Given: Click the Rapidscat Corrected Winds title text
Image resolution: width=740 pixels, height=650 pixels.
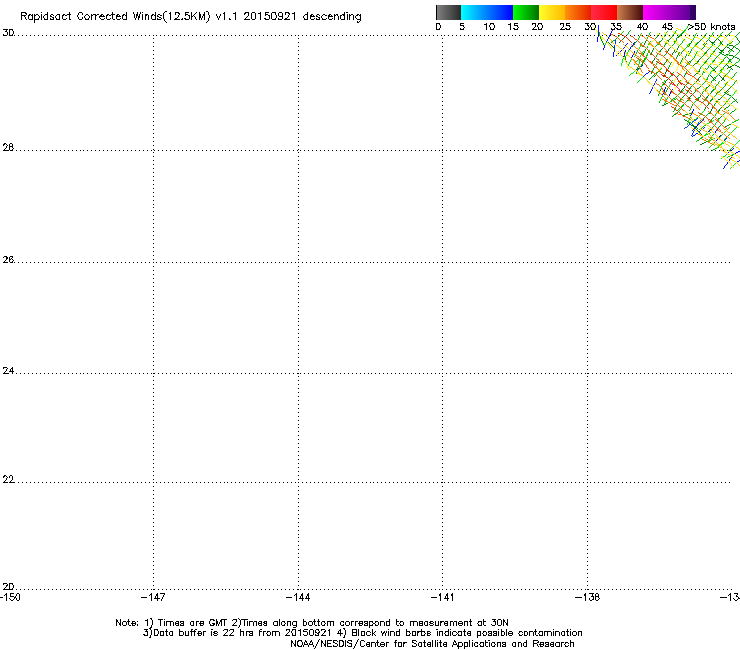Looking at the screenshot, I should (x=191, y=17).
